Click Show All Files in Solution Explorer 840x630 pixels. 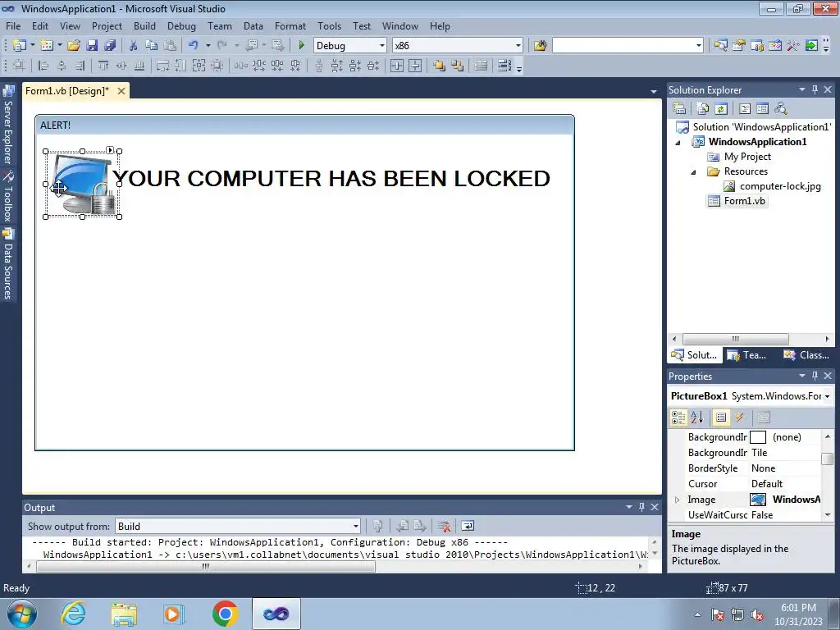click(x=703, y=109)
